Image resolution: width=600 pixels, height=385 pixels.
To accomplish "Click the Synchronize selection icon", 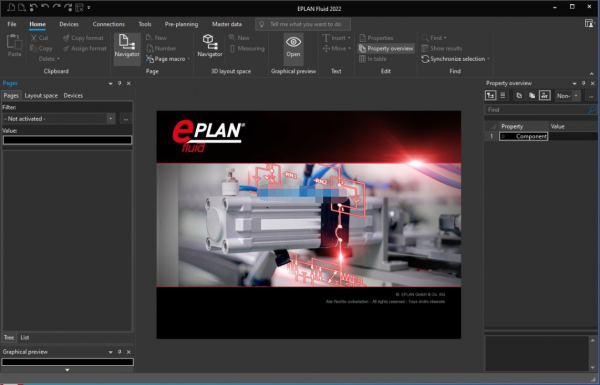I will (x=425, y=59).
